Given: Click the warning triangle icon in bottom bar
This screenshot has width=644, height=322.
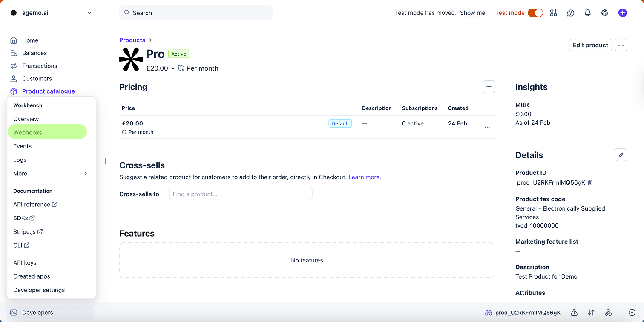Looking at the screenshot, I should (574, 313).
